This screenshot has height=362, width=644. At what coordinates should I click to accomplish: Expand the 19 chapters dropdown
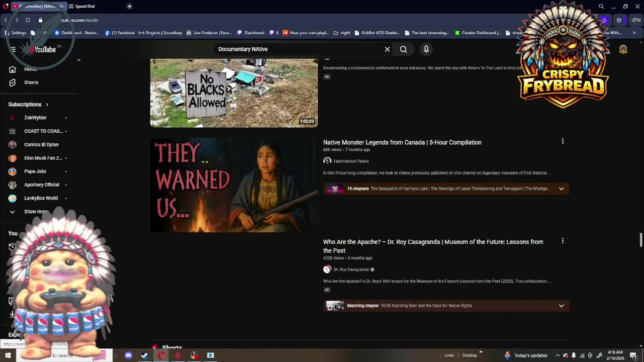tap(561, 189)
